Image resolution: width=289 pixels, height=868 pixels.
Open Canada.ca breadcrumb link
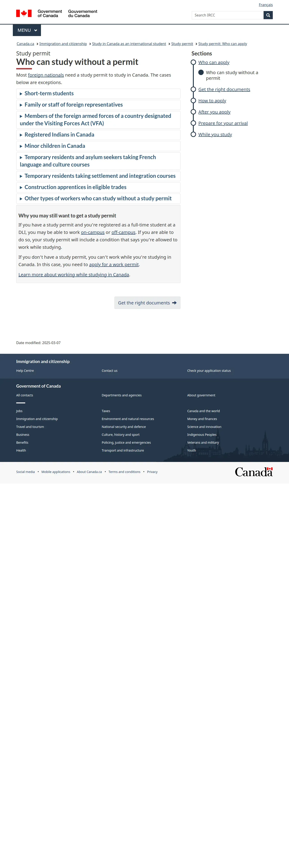click(x=25, y=44)
